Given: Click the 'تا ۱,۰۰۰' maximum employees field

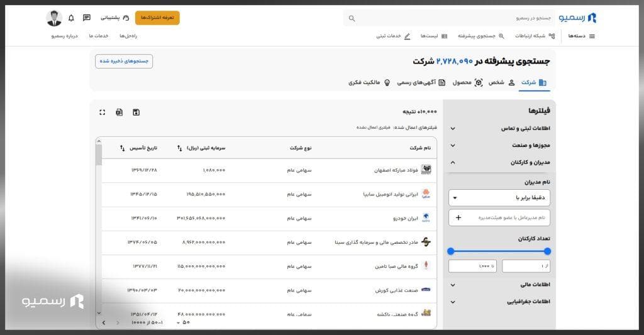Looking at the screenshot, I should 472,266.
